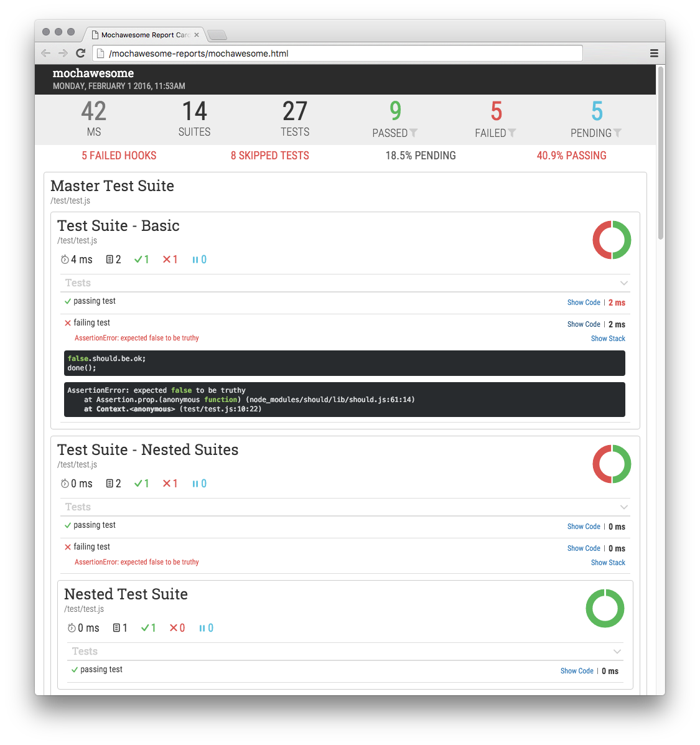Viewport: 700px width, 745px height.
Task: Click red X beside Nested Suites failing test
Action: [68, 547]
